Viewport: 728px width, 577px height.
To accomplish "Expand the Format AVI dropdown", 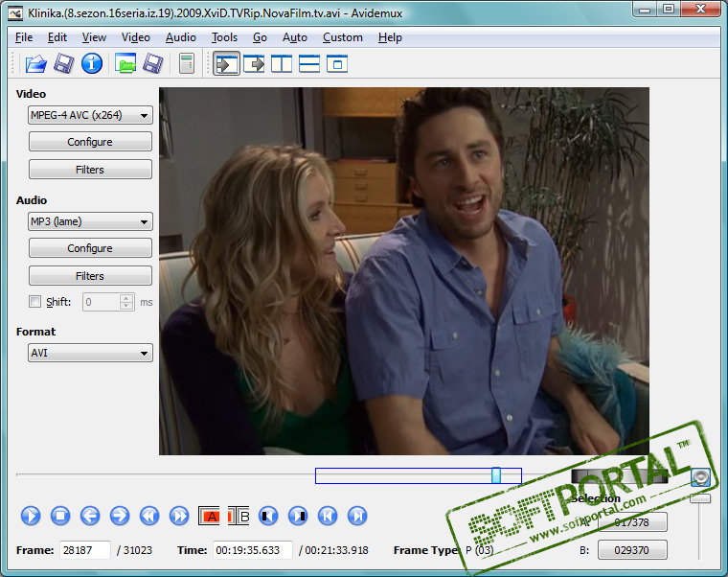I will coord(91,353).
